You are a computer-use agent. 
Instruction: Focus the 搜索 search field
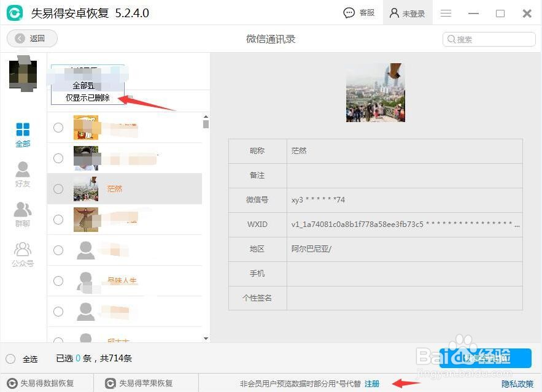489,39
